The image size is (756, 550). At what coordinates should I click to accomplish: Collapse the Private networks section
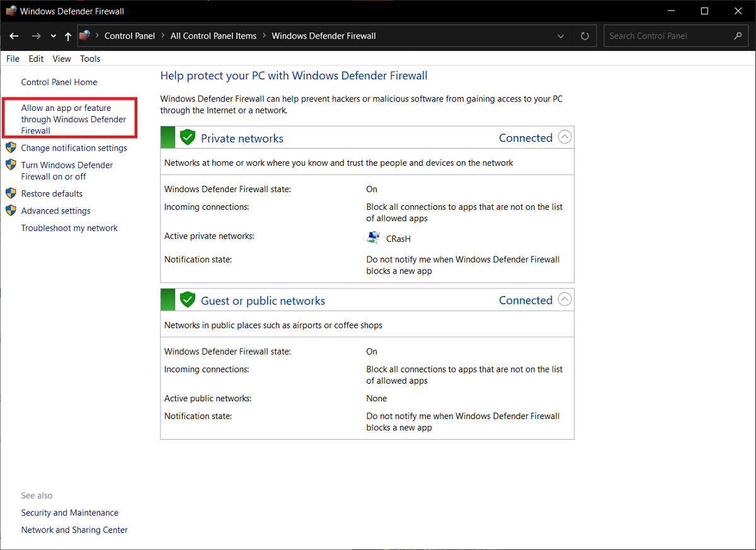[564, 136]
